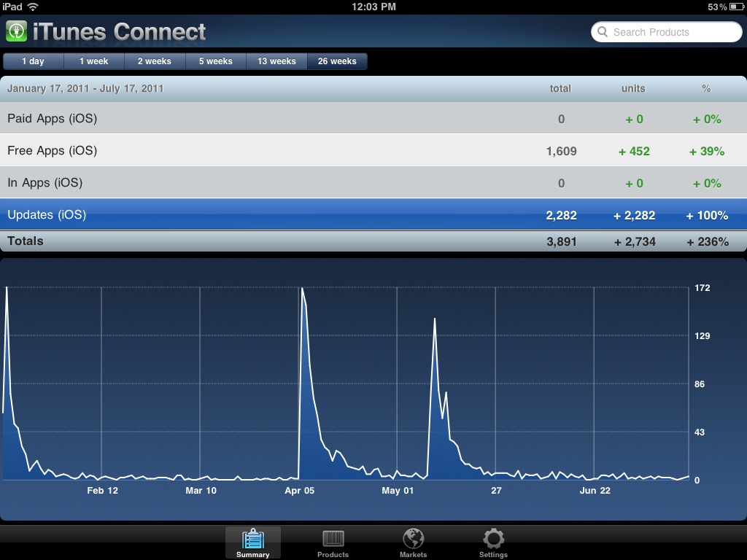Click the 43 y-axis value

(x=700, y=432)
